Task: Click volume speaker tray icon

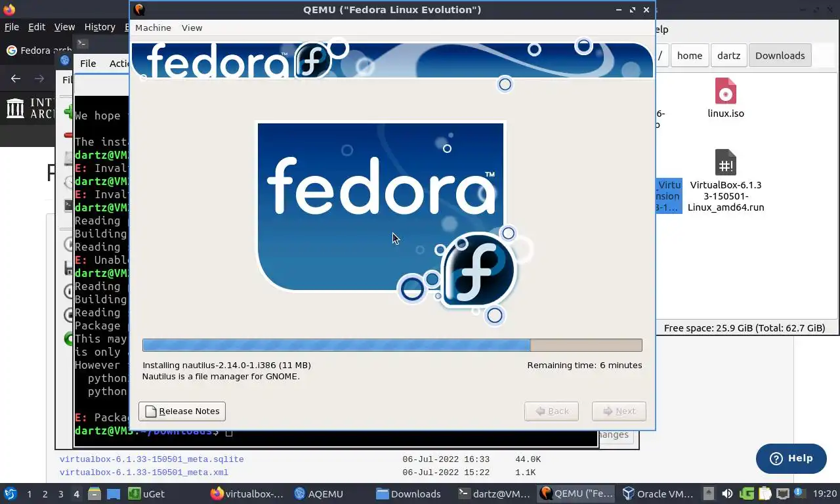Action: pos(727,494)
